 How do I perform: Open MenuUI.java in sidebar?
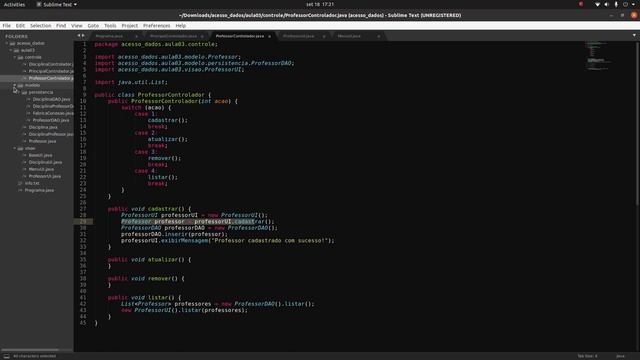point(41,169)
